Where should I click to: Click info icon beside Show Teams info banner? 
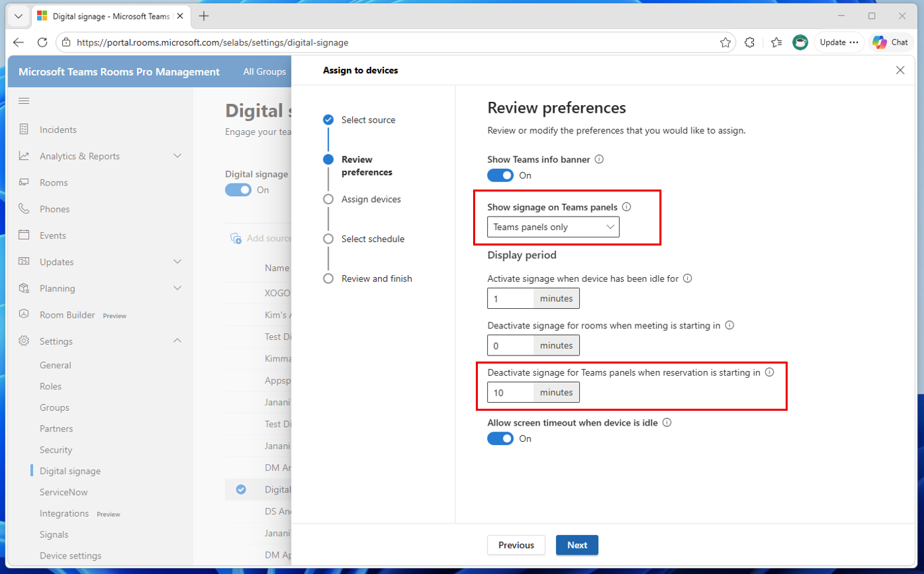click(599, 160)
